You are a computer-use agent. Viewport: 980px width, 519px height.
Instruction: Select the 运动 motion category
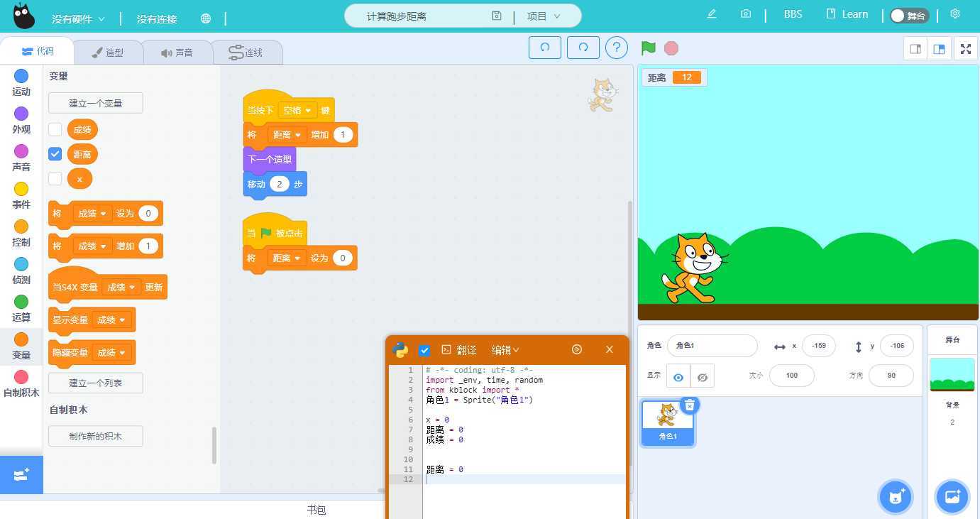point(21,82)
